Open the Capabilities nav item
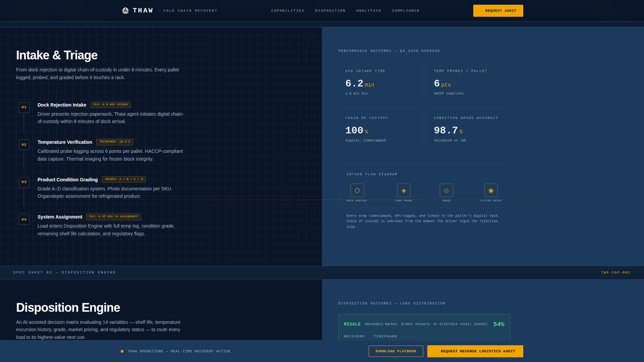Screen dimensions: 644x362 (288, 11)
